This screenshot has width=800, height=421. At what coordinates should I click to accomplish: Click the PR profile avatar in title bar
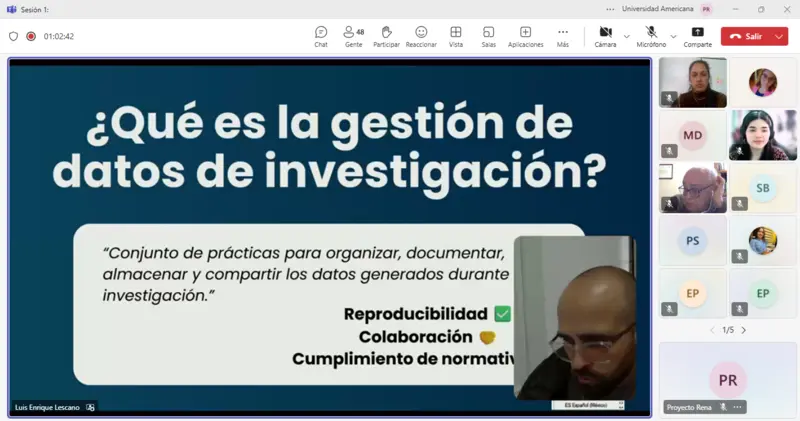coord(706,9)
